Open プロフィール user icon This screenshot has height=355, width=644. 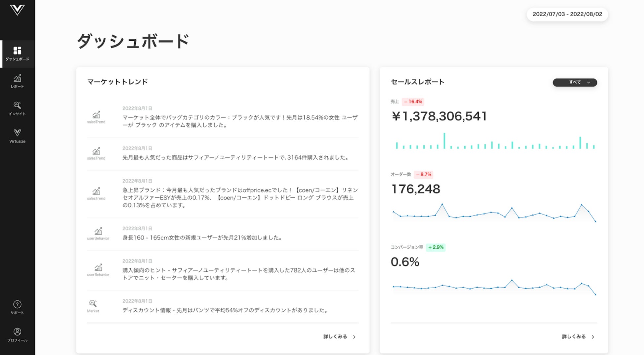17,332
